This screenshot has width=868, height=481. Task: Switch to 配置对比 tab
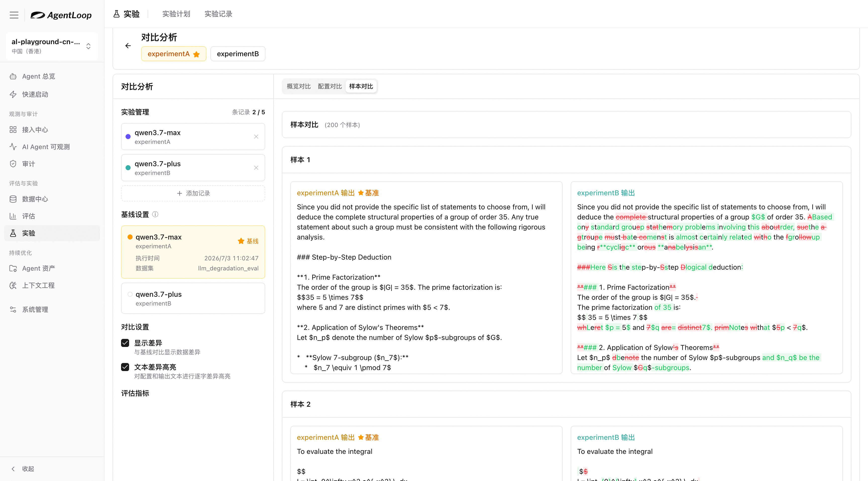point(330,87)
